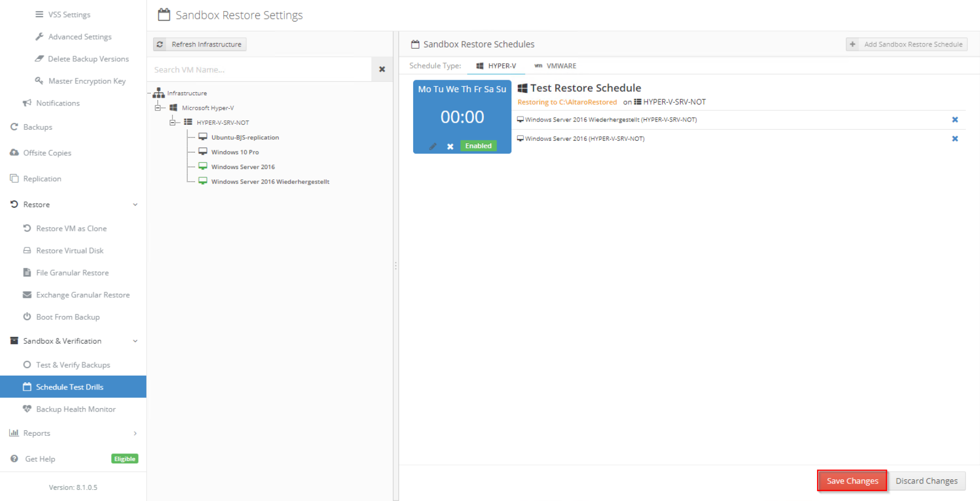
Task: Click the Infrastructure root network icon
Action: (x=159, y=93)
